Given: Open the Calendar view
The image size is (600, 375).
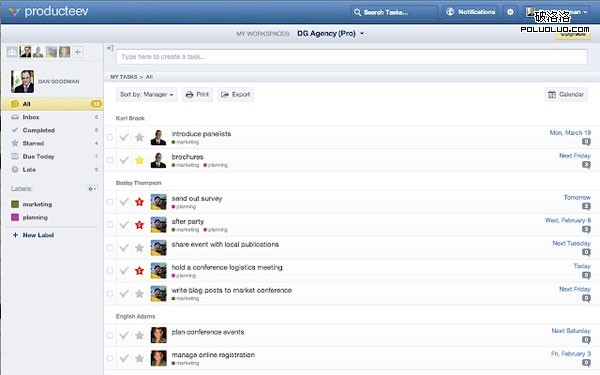Looking at the screenshot, I should tap(566, 95).
